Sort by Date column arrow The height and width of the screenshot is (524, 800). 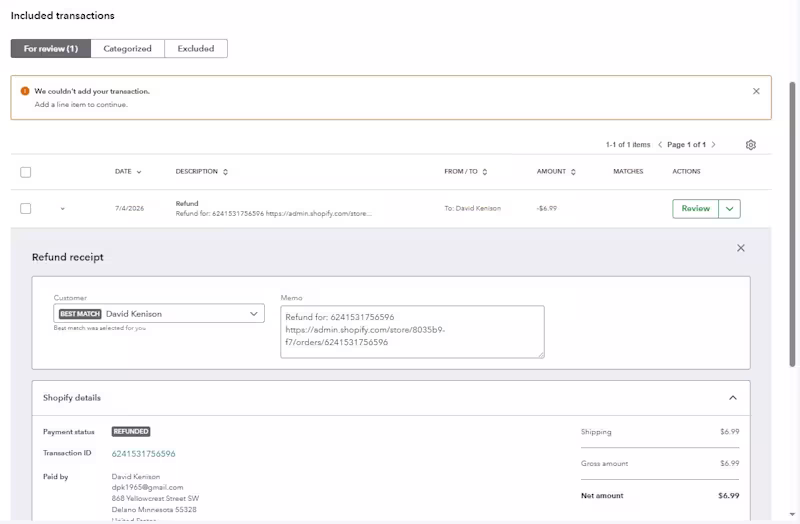[x=139, y=172]
